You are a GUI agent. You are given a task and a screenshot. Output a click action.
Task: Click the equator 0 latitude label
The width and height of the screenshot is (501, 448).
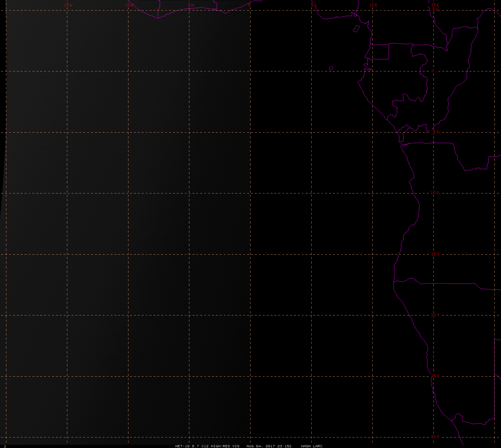pos(433,71)
